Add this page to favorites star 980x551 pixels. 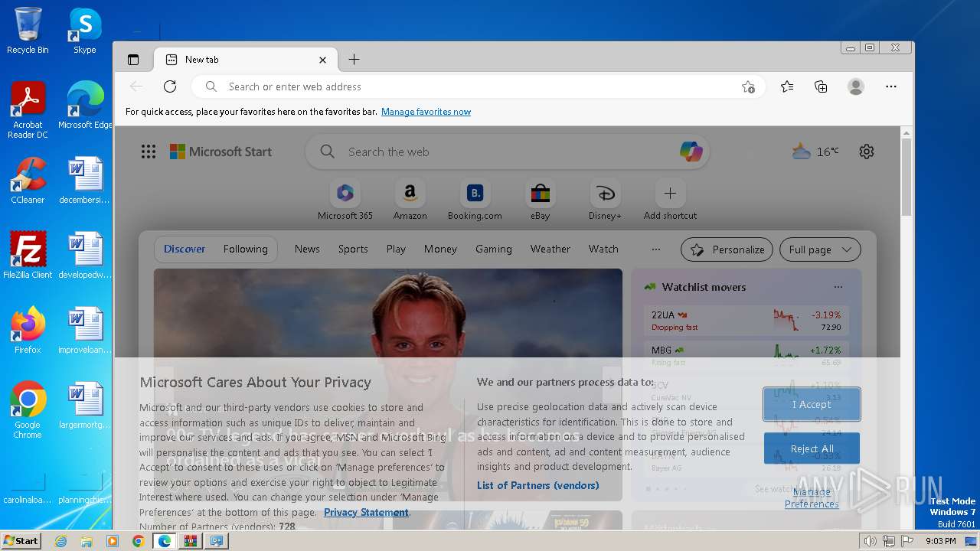pyautogui.click(x=748, y=87)
